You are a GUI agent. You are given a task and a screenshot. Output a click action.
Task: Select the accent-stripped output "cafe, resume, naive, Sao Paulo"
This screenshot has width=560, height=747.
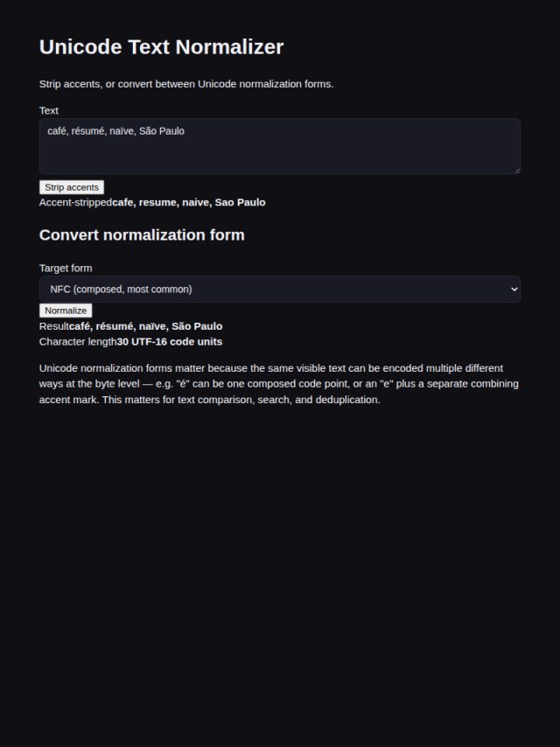(x=189, y=202)
